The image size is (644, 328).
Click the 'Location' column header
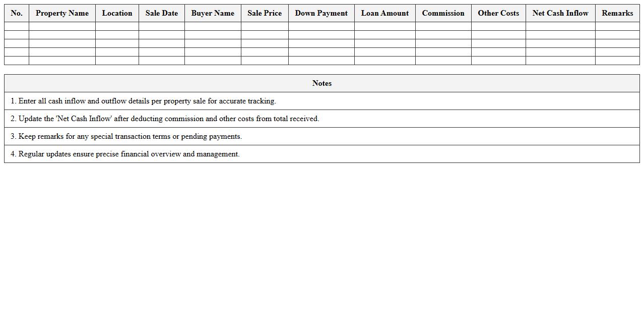pos(117,13)
